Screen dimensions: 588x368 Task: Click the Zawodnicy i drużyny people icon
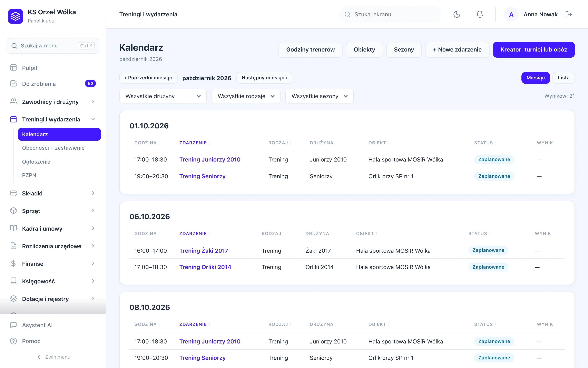14,101
